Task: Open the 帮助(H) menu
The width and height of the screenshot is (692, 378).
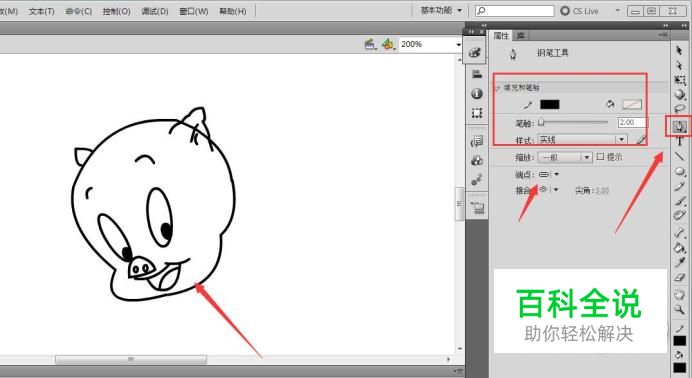Action: [x=233, y=11]
